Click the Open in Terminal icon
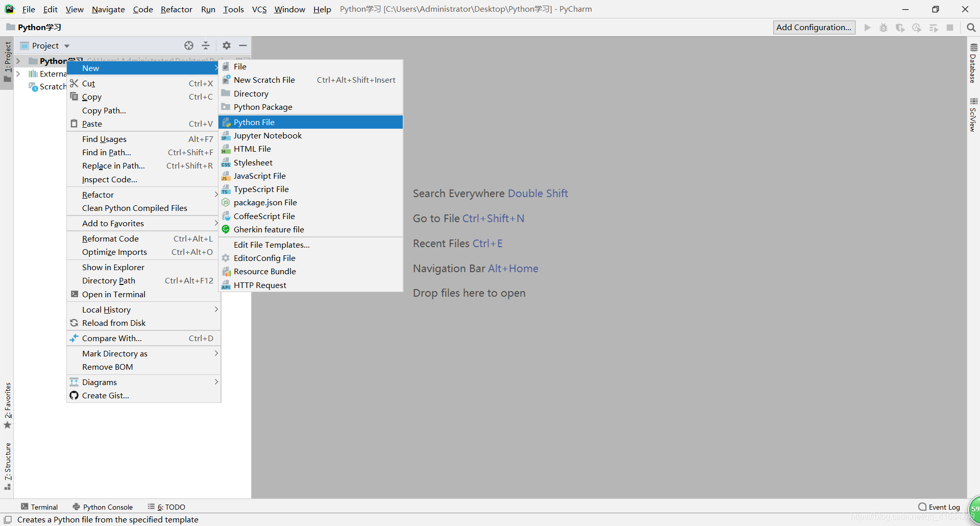The width and height of the screenshot is (980, 526). [x=75, y=294]
